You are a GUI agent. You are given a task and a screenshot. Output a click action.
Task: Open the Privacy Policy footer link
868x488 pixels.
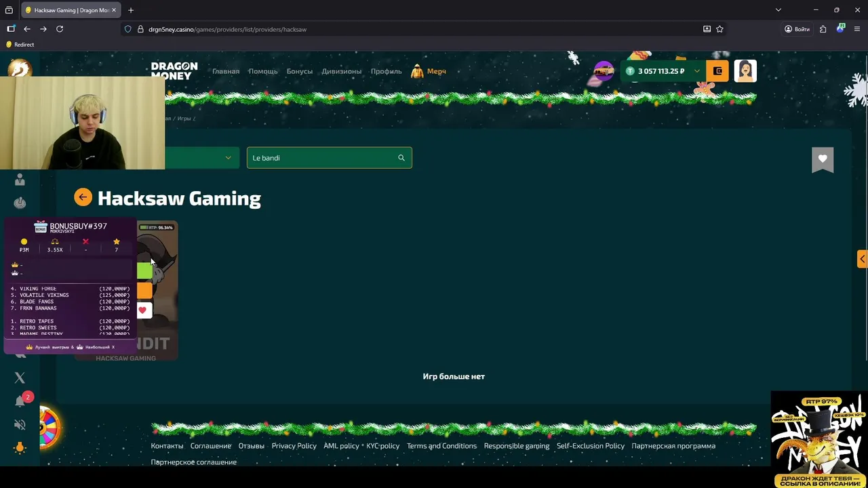pyautogui.click(x=294, y=446)
